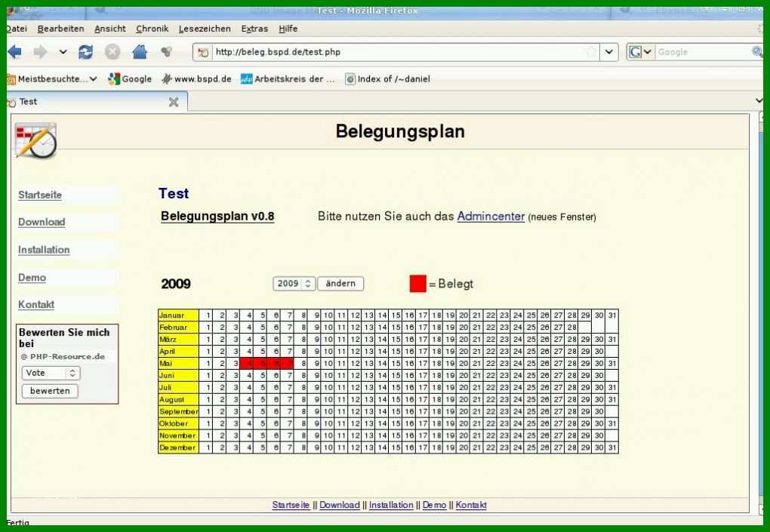The image size is (770, 532).
Task: Click red booked day 6 in Mai
Action: point(275,363)
